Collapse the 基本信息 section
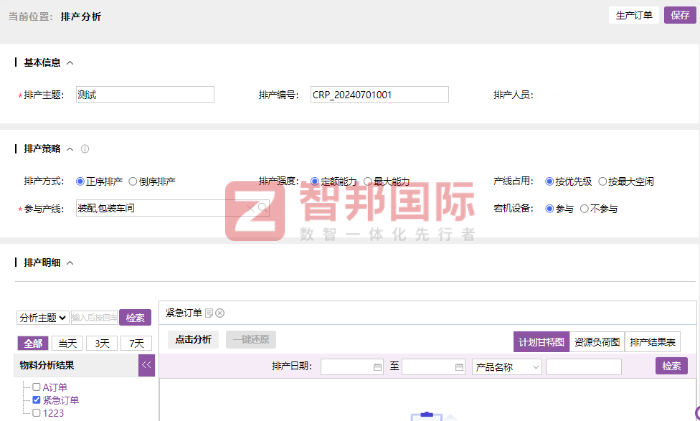Image resolution: width=700 pixels, height=421 pixels. pyautogui.click(x=70, y=62)
